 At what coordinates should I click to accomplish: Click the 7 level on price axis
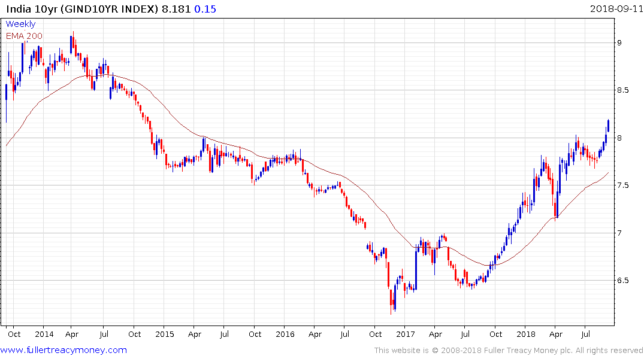[619, 233]
